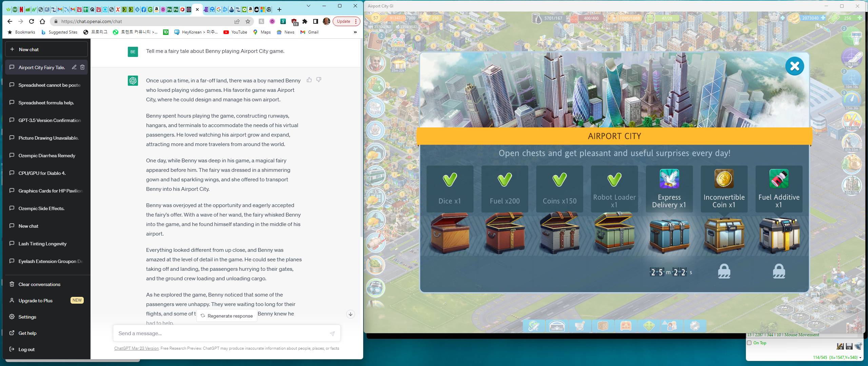Thumbs up the ChatGPT response

(x=309, y=80)
